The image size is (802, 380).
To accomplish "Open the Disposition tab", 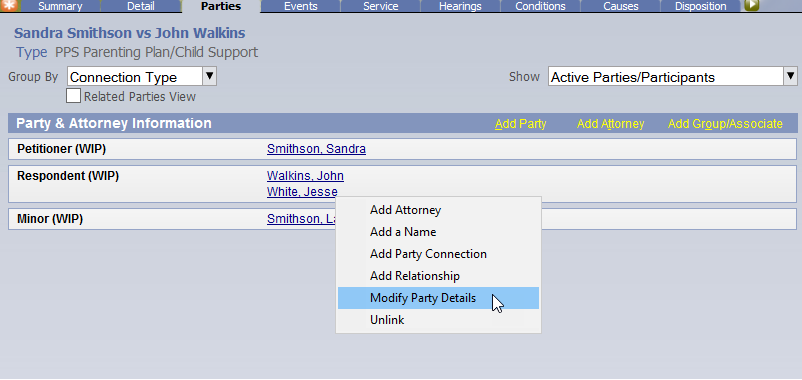I will point(700,6).
